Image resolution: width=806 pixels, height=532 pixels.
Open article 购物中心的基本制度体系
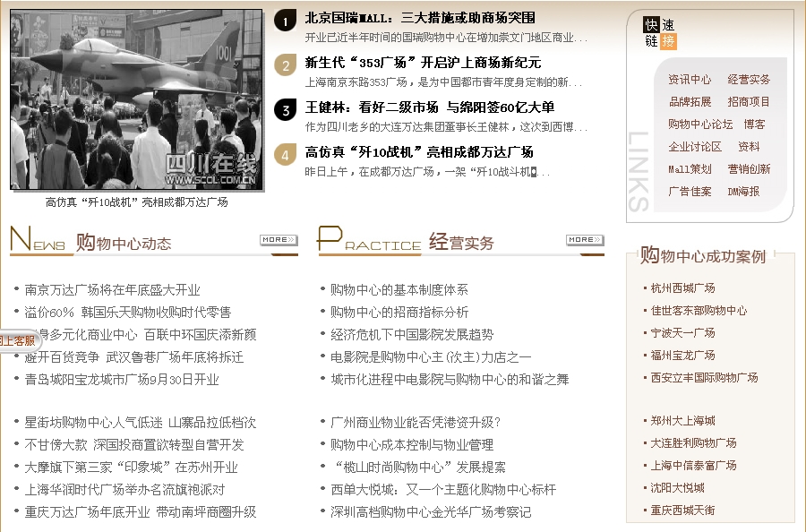pyautogui.click(x=399, y=290)
